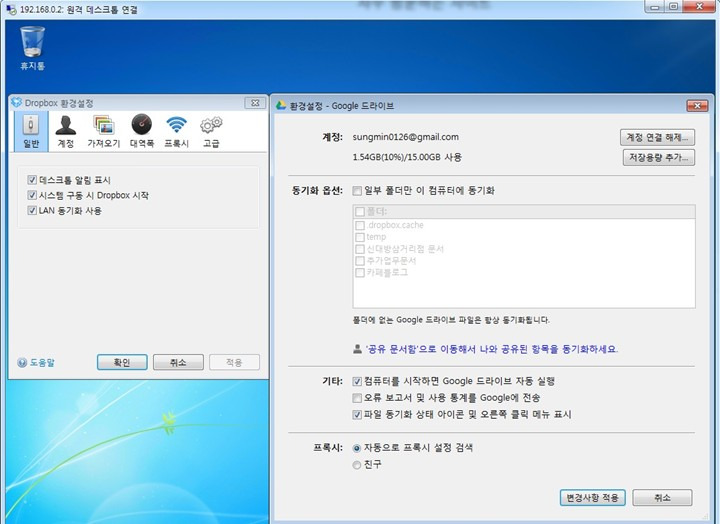Toggle 시스템 구동 시 Dropbox 시작 checkbox

point(32,195)
